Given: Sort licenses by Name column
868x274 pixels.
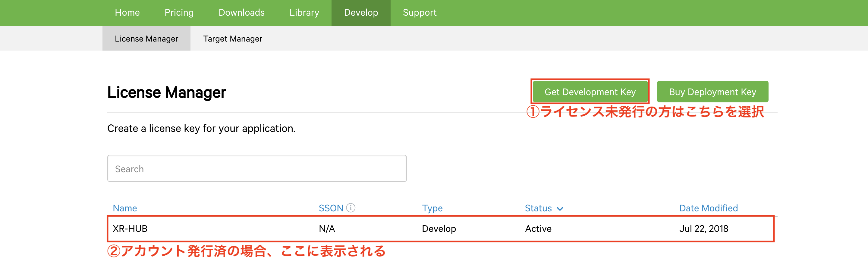Looking at the screenshot, I should (x=125, y=208).
